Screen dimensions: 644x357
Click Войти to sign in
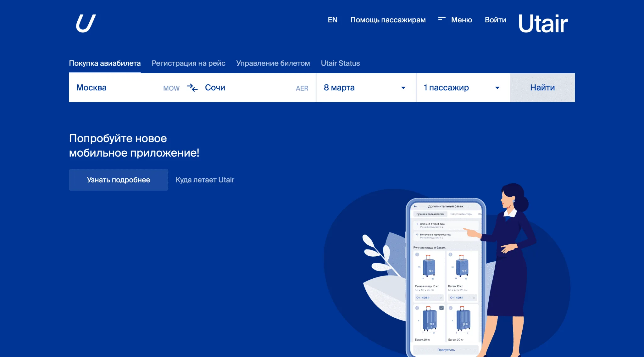(x=495, y=20)
